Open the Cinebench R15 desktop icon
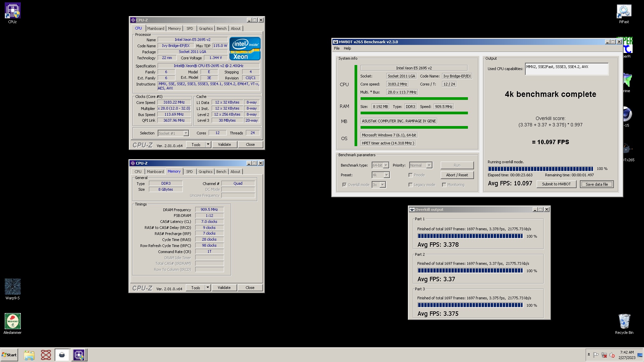The image size is (644, 362). (628, 117)
